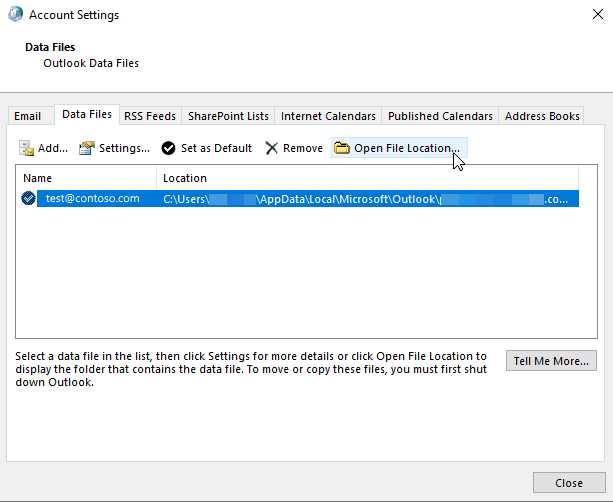The width and height of the screenshot is (613, 502).
Task: Open the Published Calendars tab
Action: click(440, 116)
